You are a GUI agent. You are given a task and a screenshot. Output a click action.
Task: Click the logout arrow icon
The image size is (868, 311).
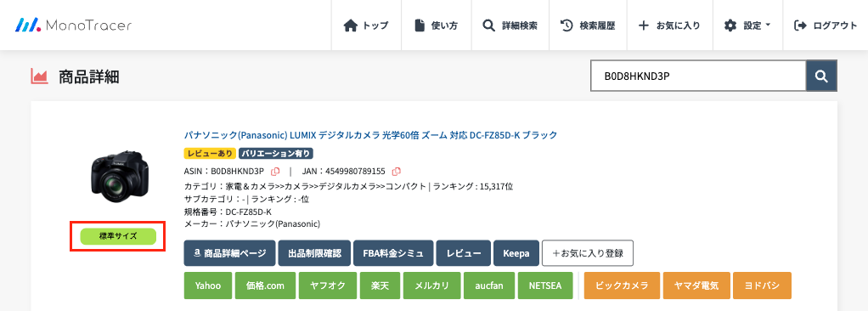(x=800, y=25)
